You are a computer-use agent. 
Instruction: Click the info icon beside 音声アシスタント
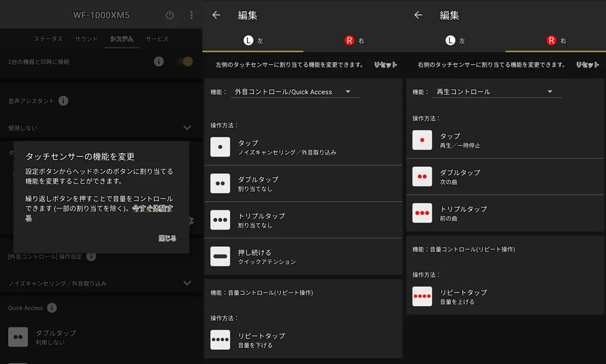(x=63, y=101)
